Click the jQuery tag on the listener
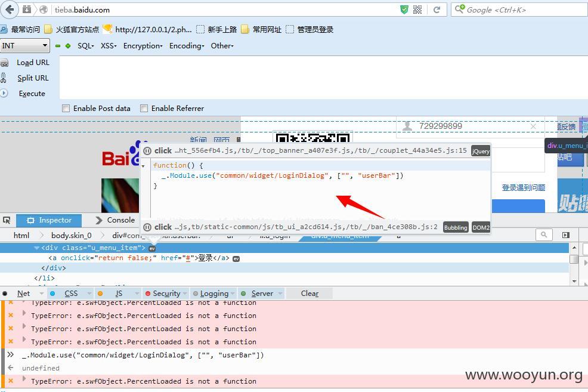This screenshot has height=392, width=588. pyautogui.click(x=481, y=151)
